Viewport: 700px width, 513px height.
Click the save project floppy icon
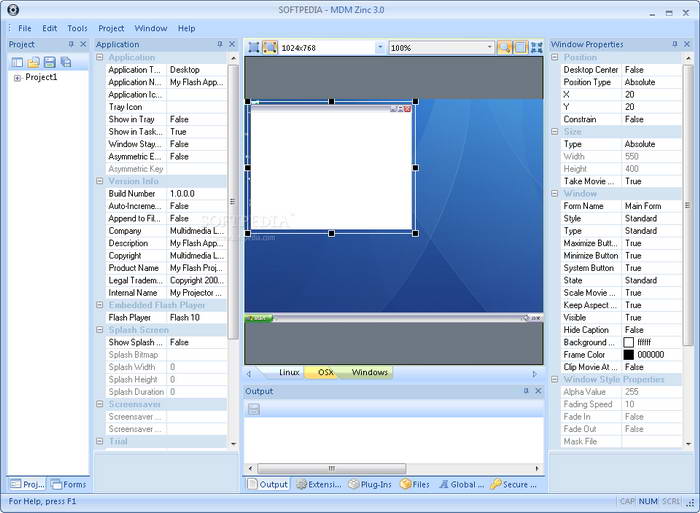click(50, 62)
